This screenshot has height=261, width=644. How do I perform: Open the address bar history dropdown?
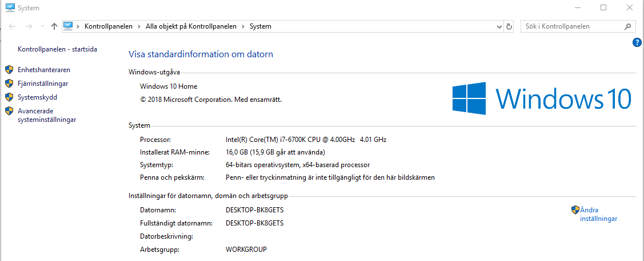(x=499, y=26)
